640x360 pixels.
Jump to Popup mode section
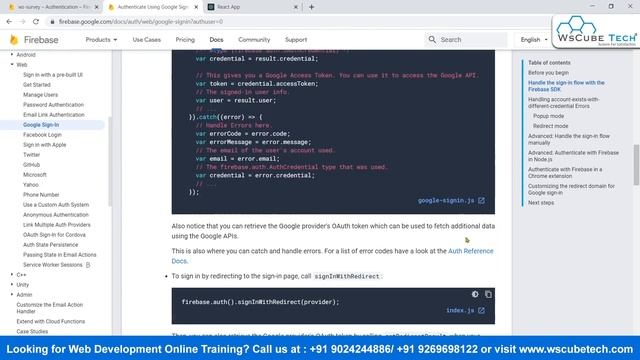[x=548, y=116]
